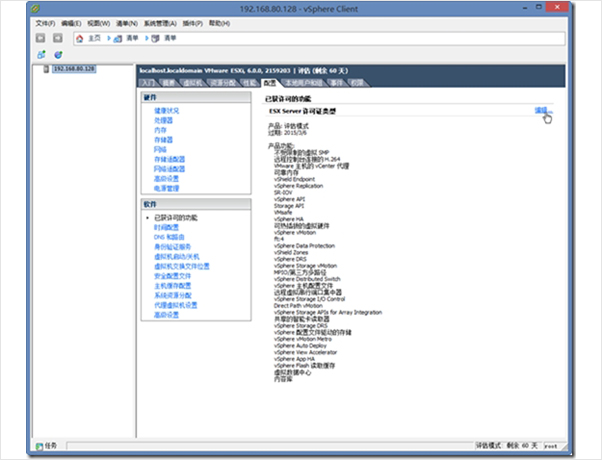Open the 主机缓存配置 software link
The width and height of the screenshot is (602, 460).
173,286
